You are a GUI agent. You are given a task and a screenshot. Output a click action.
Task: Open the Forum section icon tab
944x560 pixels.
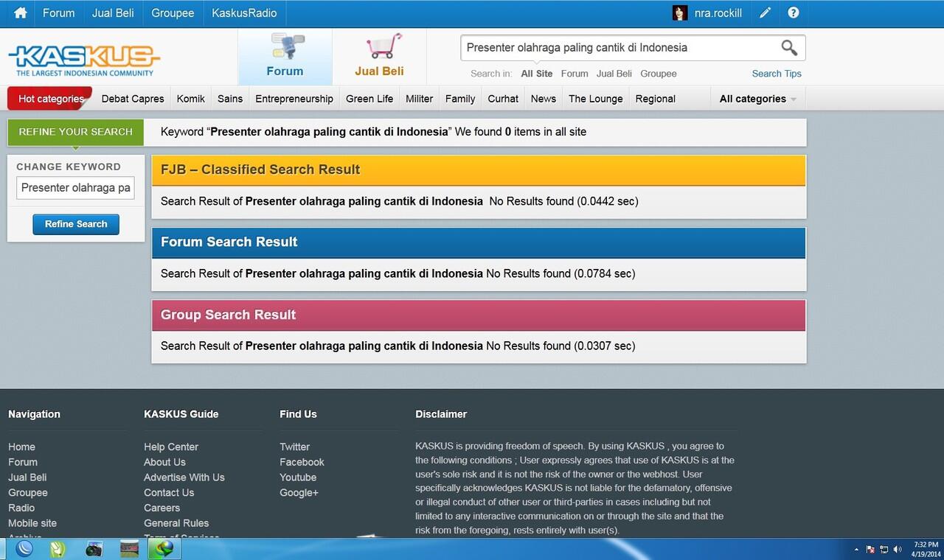pos(285,56)
